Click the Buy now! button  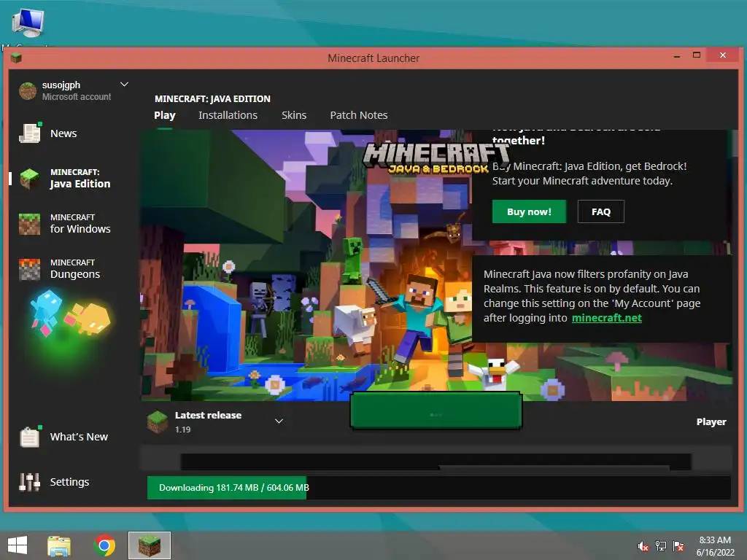pos(530,211)
